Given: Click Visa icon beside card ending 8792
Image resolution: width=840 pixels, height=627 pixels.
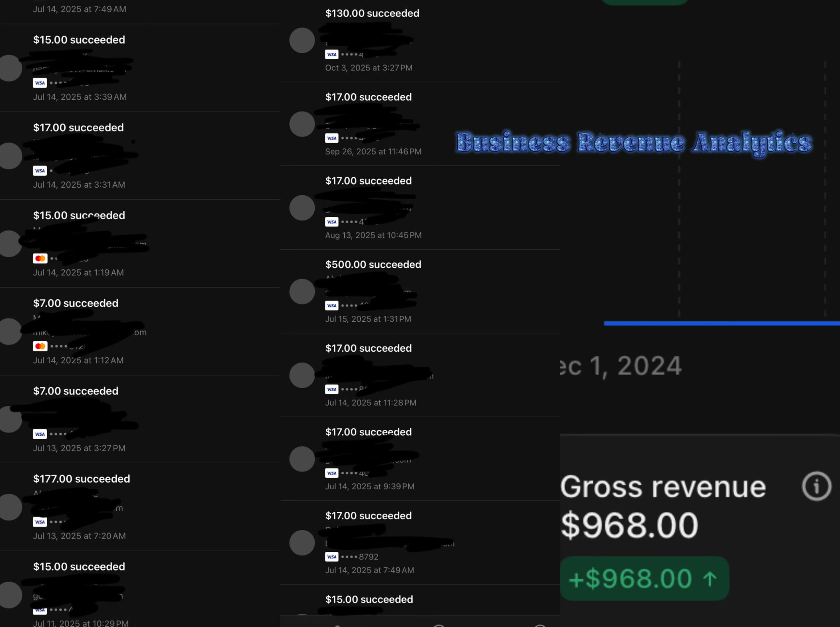Looking at the screenshot, I should coord(331,557).
